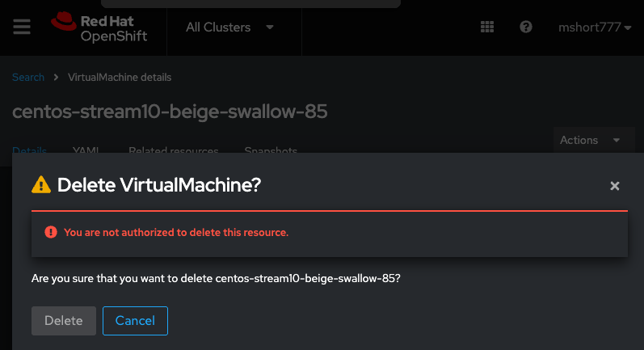The height and width of the screenshot is (350, 644).
Task: Open the mshort777 user menu
Action: tap(595, 27)
